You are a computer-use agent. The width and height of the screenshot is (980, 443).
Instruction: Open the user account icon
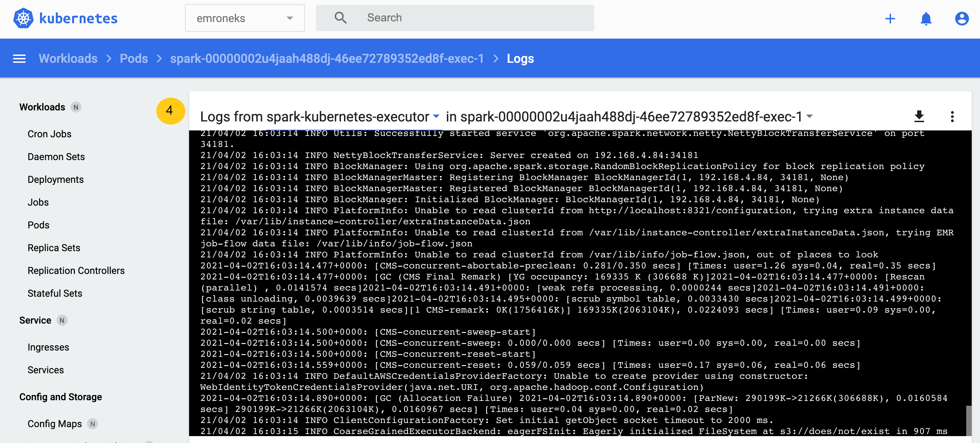coord(961,18)
